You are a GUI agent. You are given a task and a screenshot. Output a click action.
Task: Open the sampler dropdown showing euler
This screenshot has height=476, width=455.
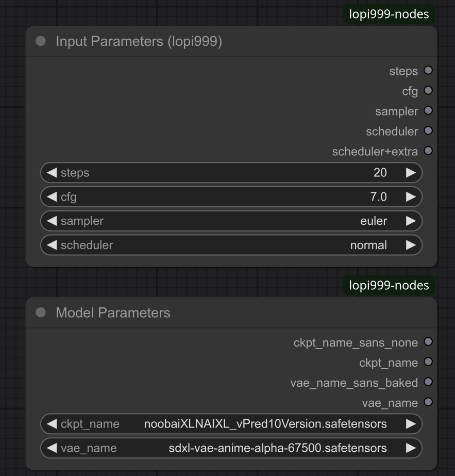pyautogui.click(x=232, y=221)
